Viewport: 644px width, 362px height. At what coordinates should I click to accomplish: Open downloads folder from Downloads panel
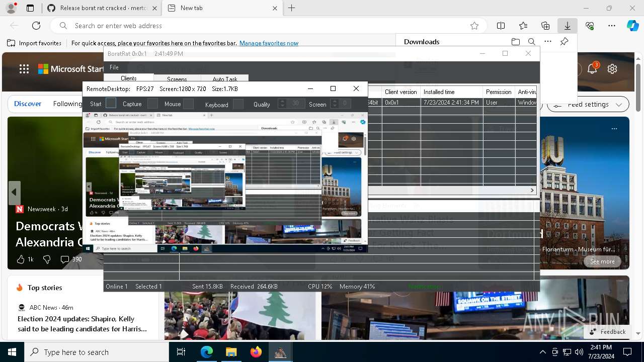click(x=516, y=42)
